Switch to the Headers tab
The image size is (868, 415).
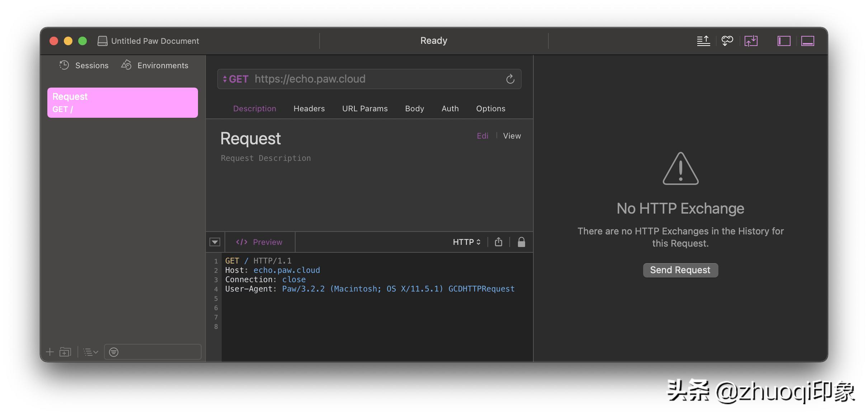click(x=309, y=109)
